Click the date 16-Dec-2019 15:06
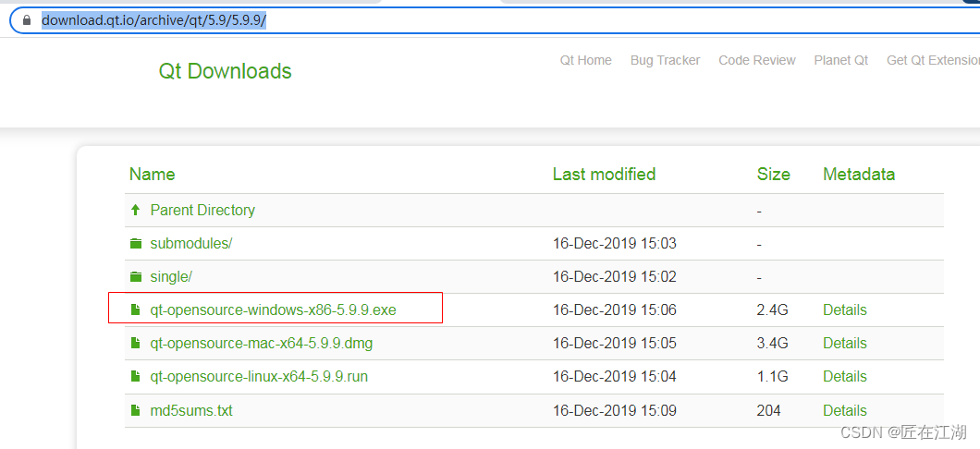 pos(615,309)
